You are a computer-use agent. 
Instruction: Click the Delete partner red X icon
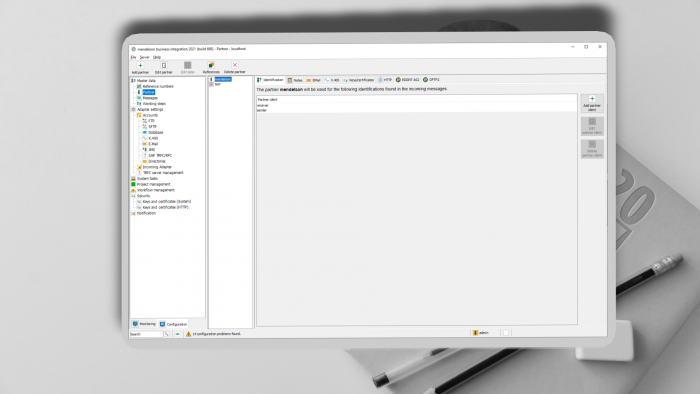(235, 65)
